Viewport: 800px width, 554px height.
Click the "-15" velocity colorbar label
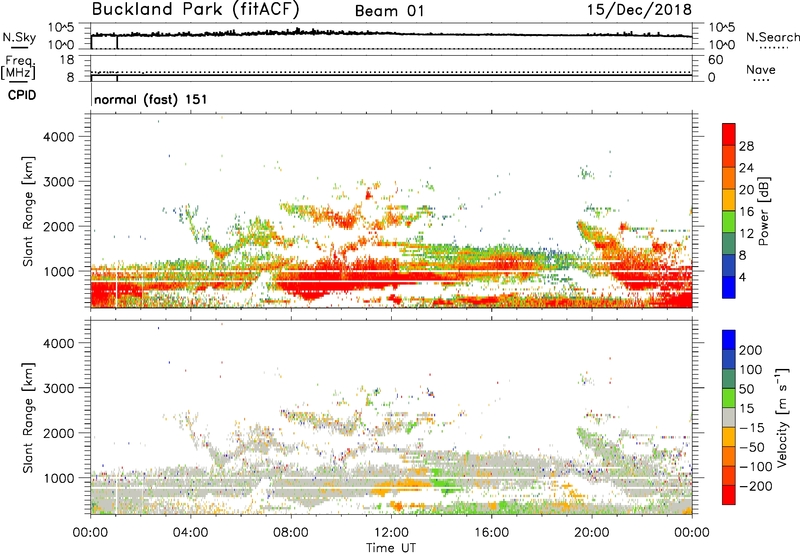tap(752, 428)
